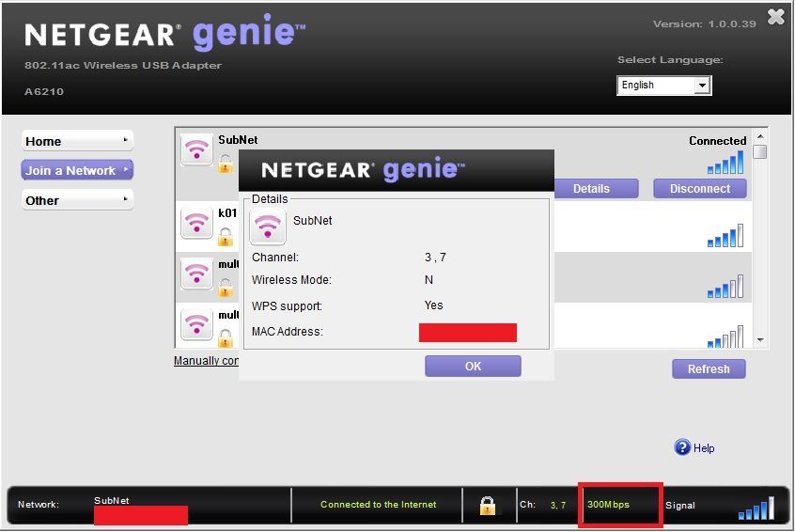Open the Home menu
Screen dimensions: 795x532
[78, 141]
